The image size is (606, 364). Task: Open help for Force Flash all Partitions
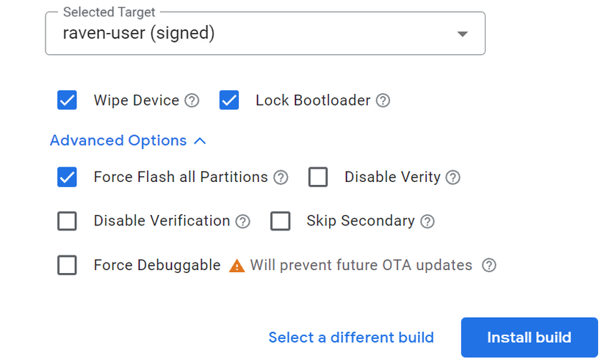click(x=281, y=178)
